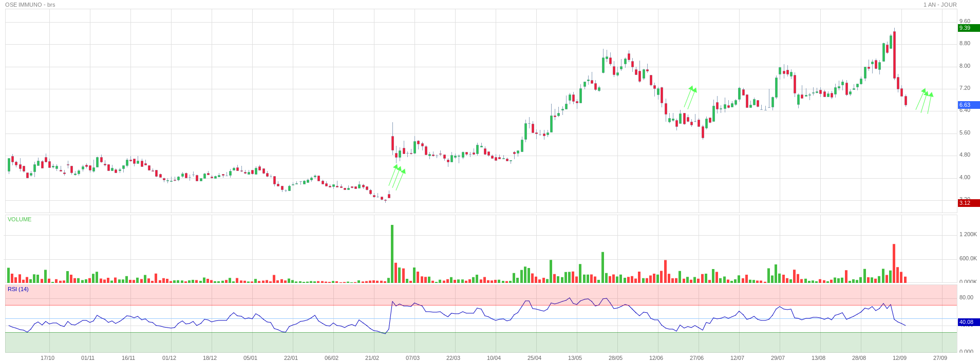Click the 27/06 date label

696,358
